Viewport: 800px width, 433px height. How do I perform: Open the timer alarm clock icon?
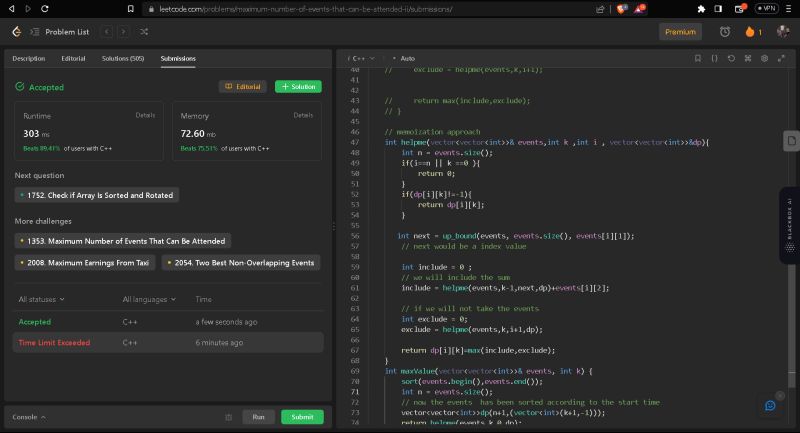tap(724, 32)
